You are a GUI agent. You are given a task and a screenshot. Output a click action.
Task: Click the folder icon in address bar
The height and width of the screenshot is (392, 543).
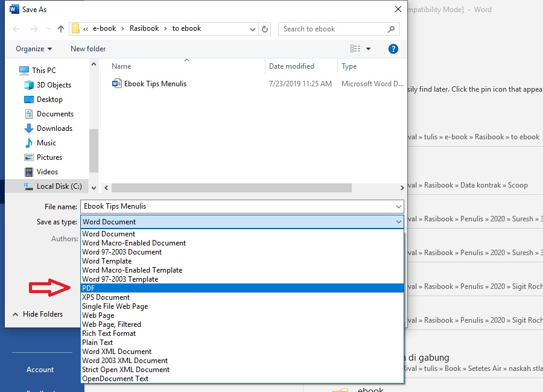point(75,29)
